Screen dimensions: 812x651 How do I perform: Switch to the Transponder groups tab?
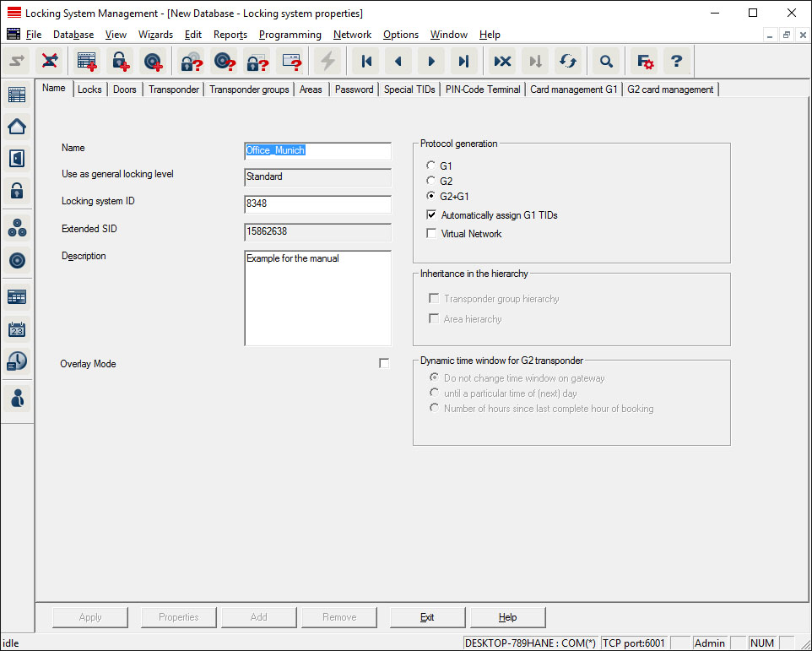249,90
